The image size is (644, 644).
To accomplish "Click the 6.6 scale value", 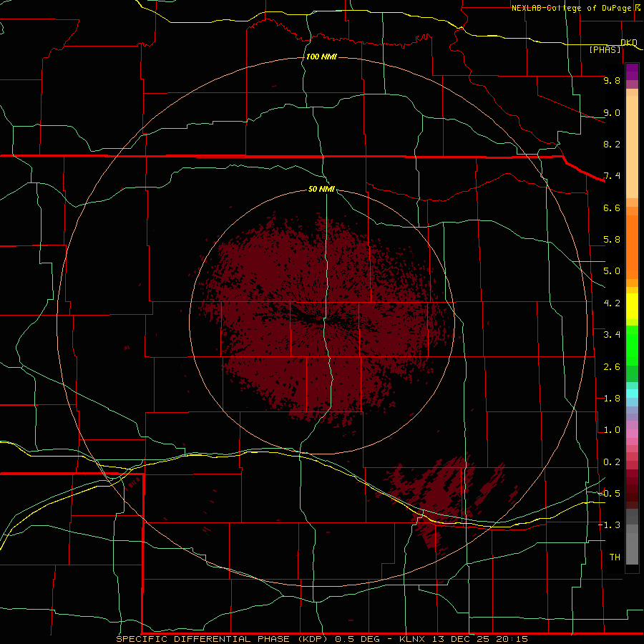I will pos(612,208).
